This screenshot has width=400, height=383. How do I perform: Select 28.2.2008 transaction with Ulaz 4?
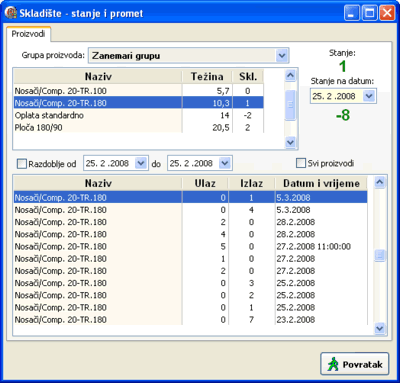(x=190, y=234)
